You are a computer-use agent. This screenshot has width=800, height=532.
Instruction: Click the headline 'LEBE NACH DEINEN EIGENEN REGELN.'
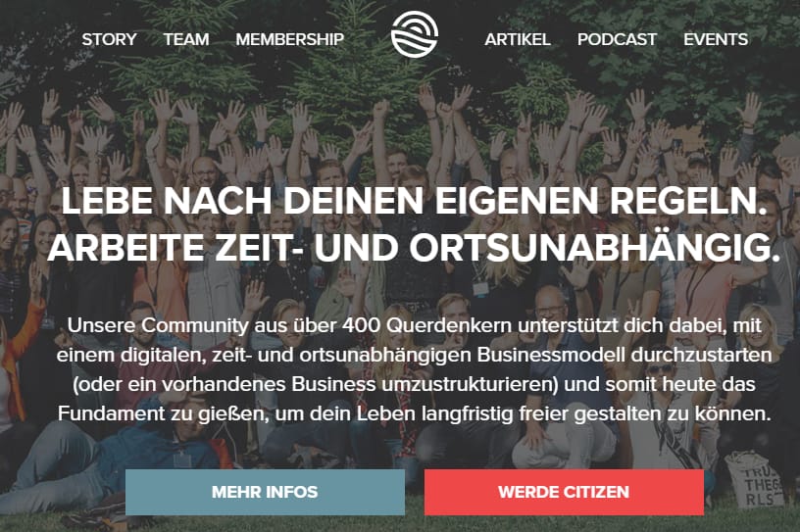click(x=415, y=201)
